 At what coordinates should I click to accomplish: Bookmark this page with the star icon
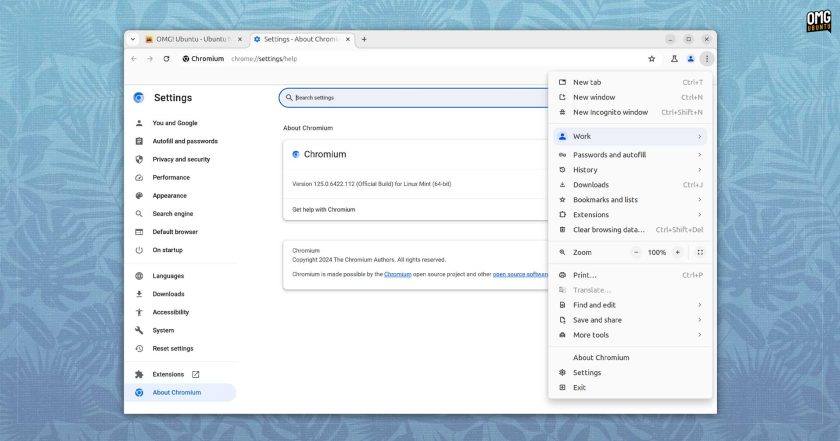coord(651,59)
